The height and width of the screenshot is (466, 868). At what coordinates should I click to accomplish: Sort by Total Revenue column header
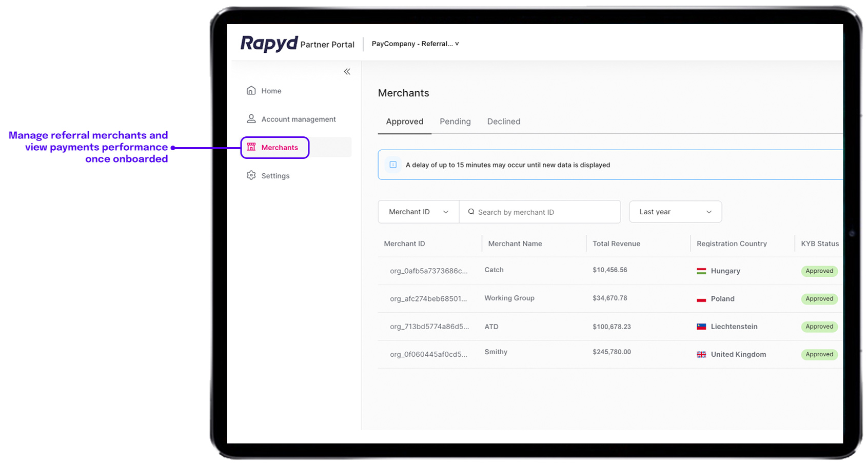616,244
